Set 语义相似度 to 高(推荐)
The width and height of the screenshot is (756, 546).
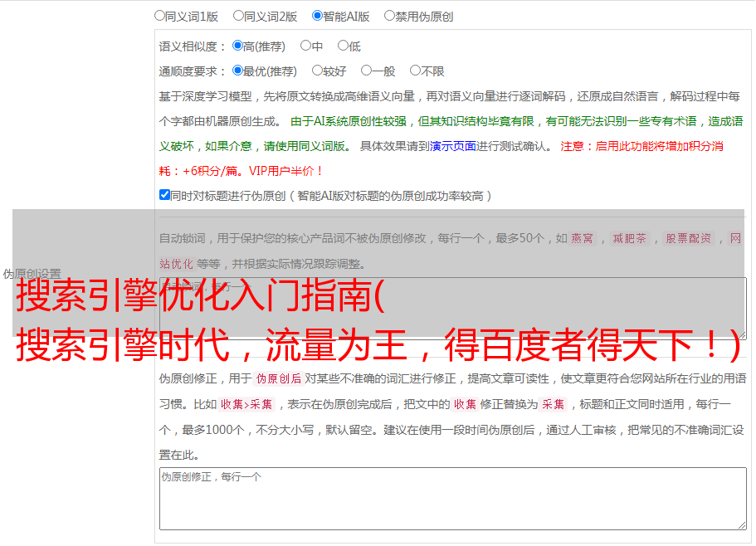point(238,46)
